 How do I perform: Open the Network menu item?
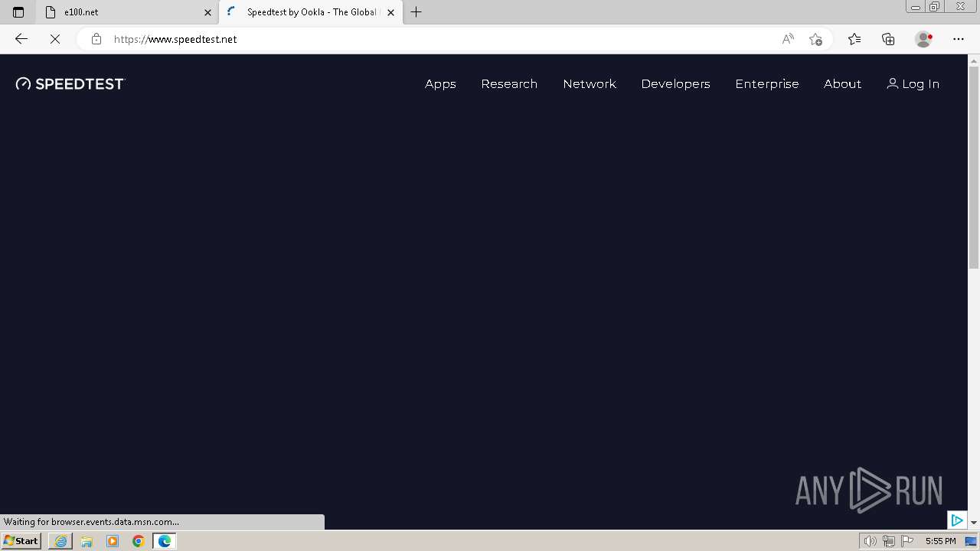590,84
